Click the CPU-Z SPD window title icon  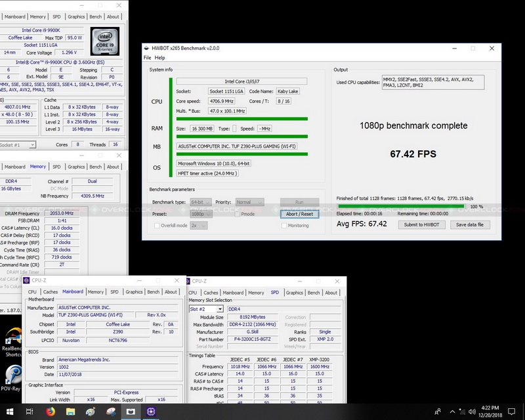click(188, 281)
